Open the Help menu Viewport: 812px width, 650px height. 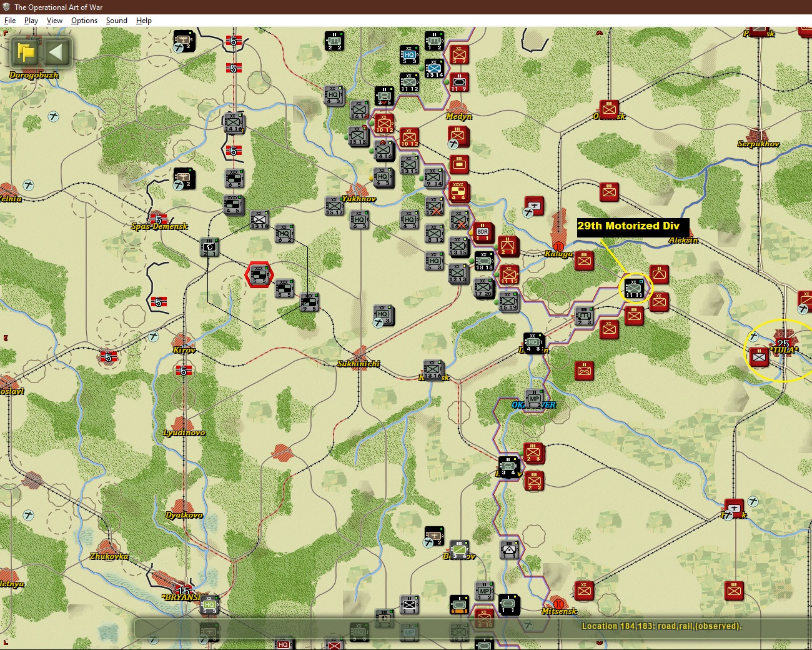(144, 21)
